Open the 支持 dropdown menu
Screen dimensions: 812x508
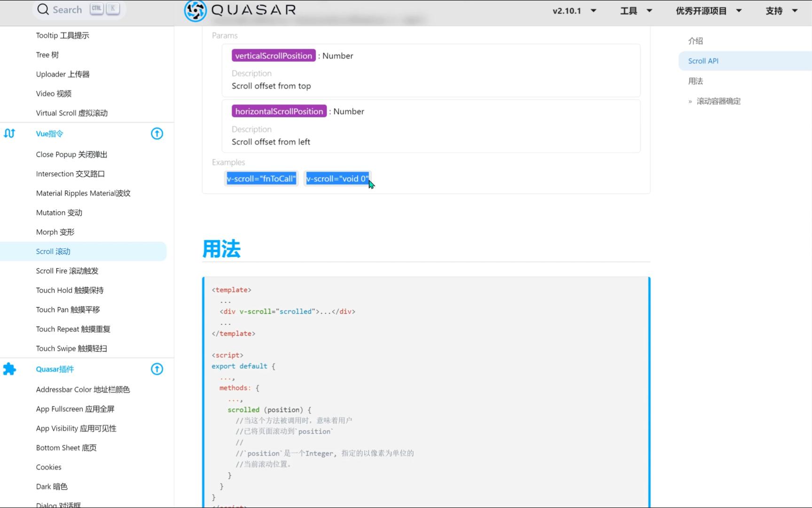click(781, 10)
